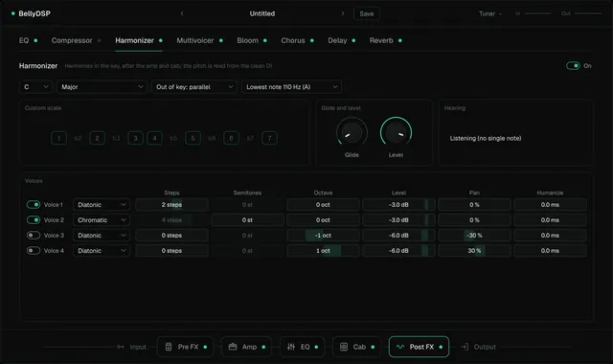Toggle scale degree 2 in Custom scale
Viewport: 613px width, 364px height.
97,138
